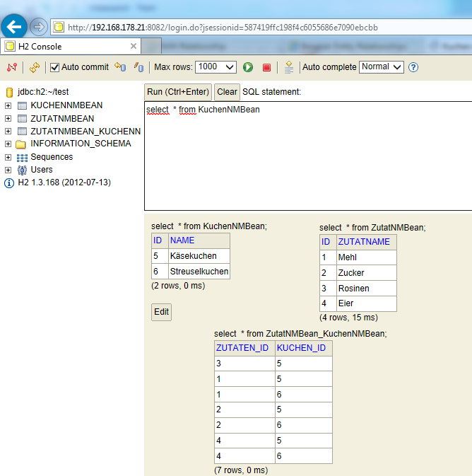Click the KUCHENNMBEAN table icon
This screenshot has height=476, width=472.
pos(22,105)
